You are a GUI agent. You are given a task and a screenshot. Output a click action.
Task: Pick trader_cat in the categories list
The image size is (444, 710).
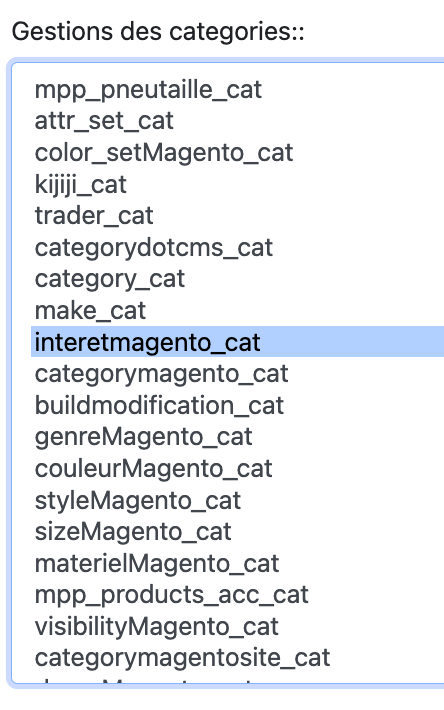click(x=238, y=216)
